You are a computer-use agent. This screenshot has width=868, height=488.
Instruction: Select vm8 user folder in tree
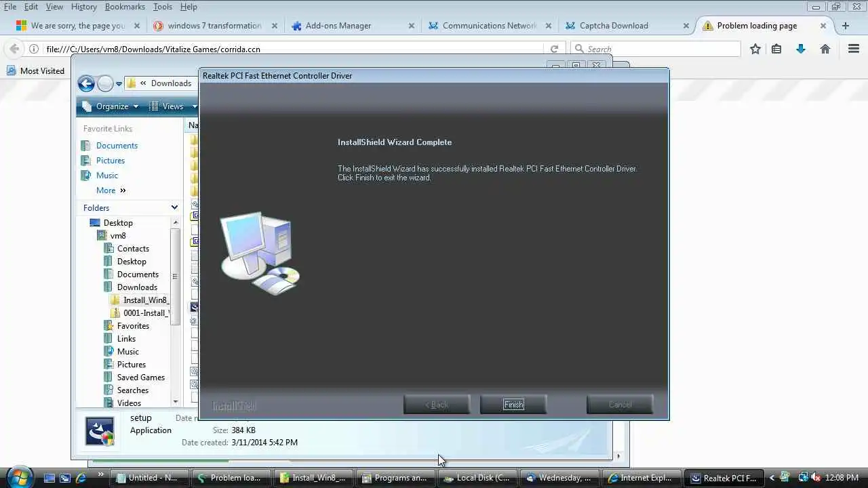pos(118,236)
